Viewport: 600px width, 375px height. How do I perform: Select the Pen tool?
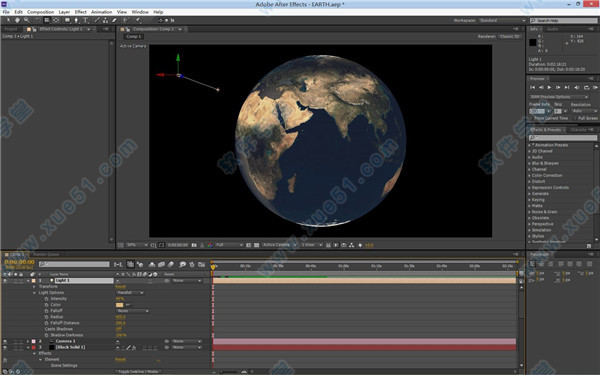tap(76, 20)
